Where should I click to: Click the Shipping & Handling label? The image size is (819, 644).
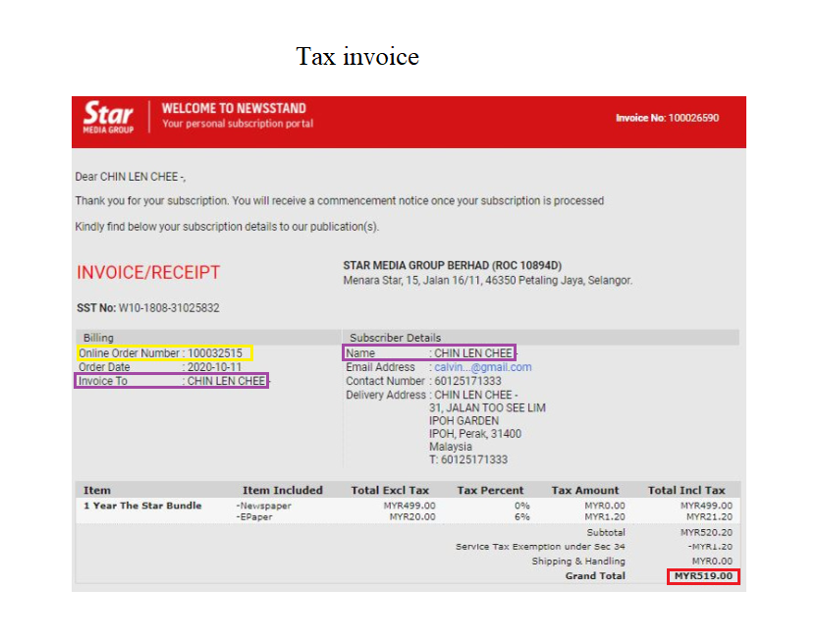pos(578,562)
